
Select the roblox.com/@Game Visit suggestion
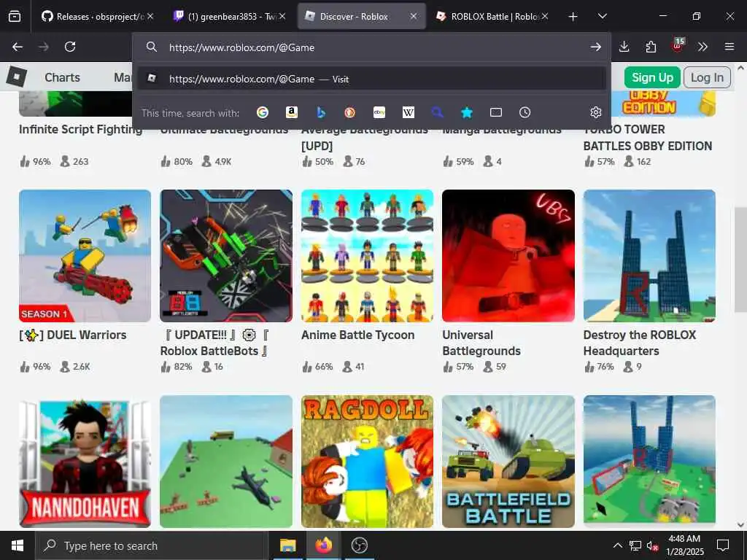372,79
